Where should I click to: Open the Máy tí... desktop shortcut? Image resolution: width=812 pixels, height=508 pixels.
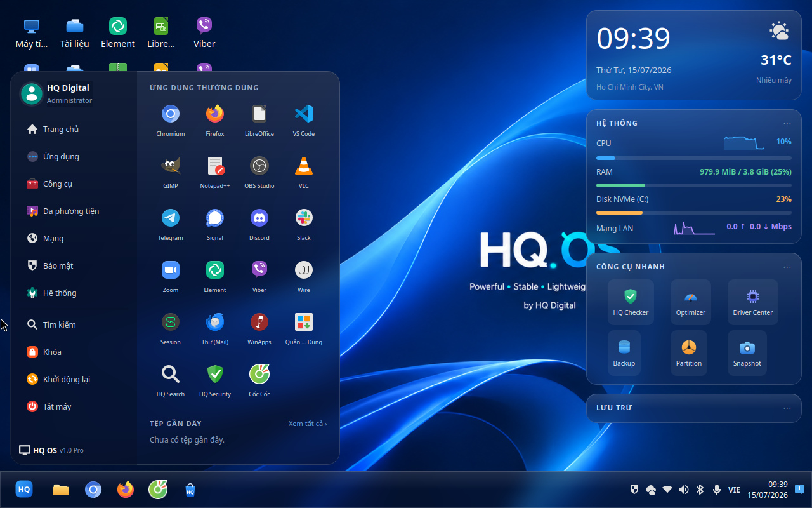point(32,34)
